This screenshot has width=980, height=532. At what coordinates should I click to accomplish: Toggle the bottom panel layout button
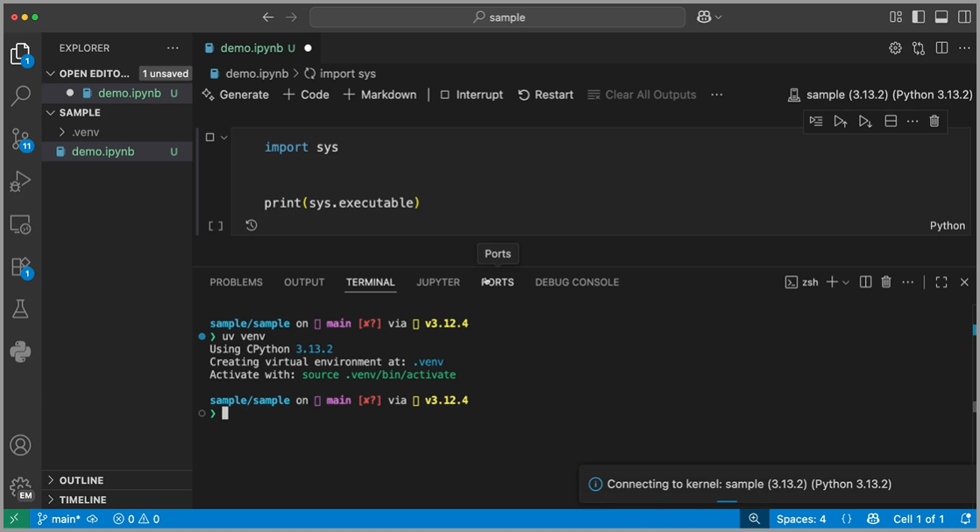pyautogui.click(x=941, y=17)
